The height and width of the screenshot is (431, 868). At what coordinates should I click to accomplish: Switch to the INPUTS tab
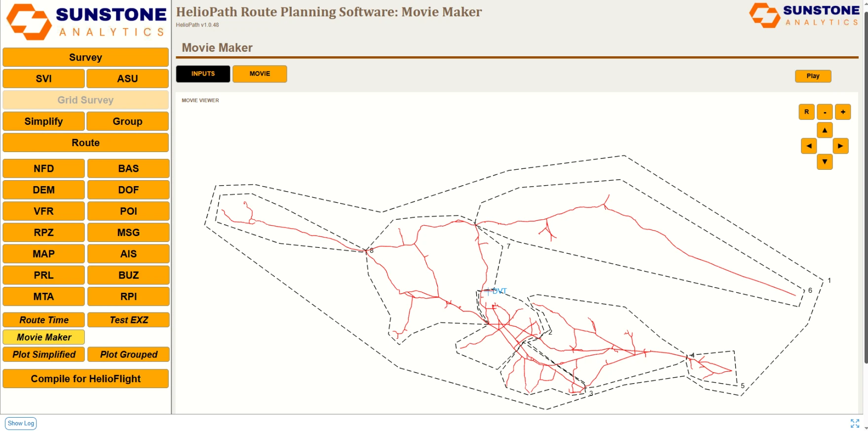(x=203, y=74)
